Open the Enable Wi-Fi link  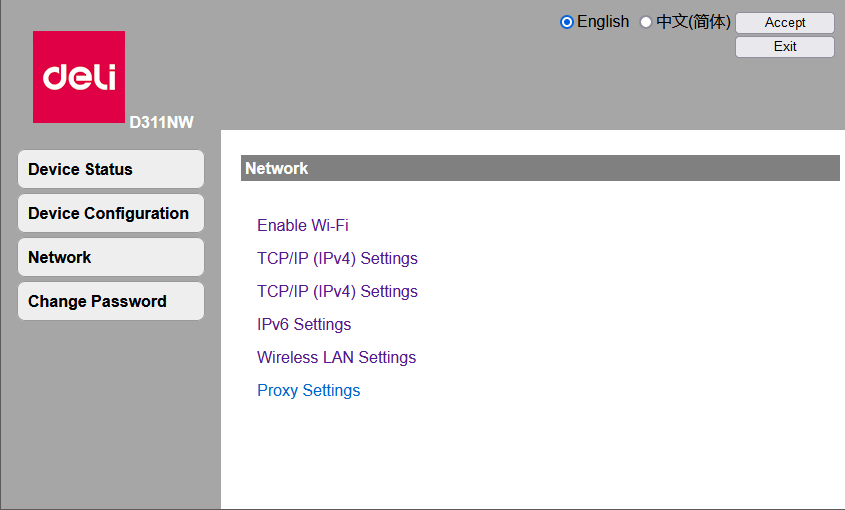[302, 226]
